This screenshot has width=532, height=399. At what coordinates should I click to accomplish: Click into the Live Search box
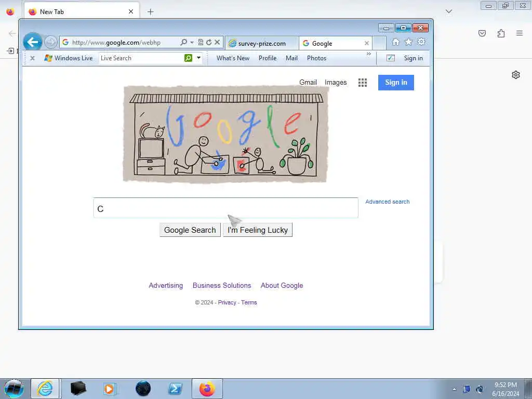141,58
